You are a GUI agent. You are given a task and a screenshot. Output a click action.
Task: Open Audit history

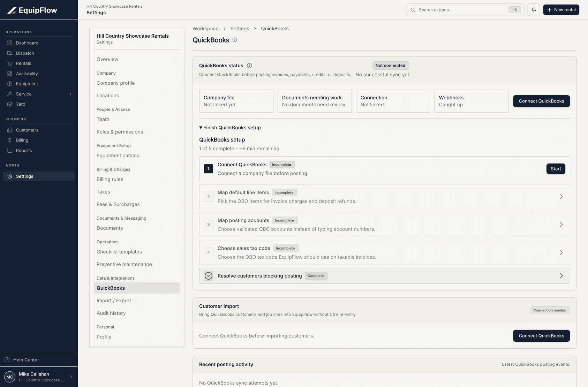(x=136, y=313)
